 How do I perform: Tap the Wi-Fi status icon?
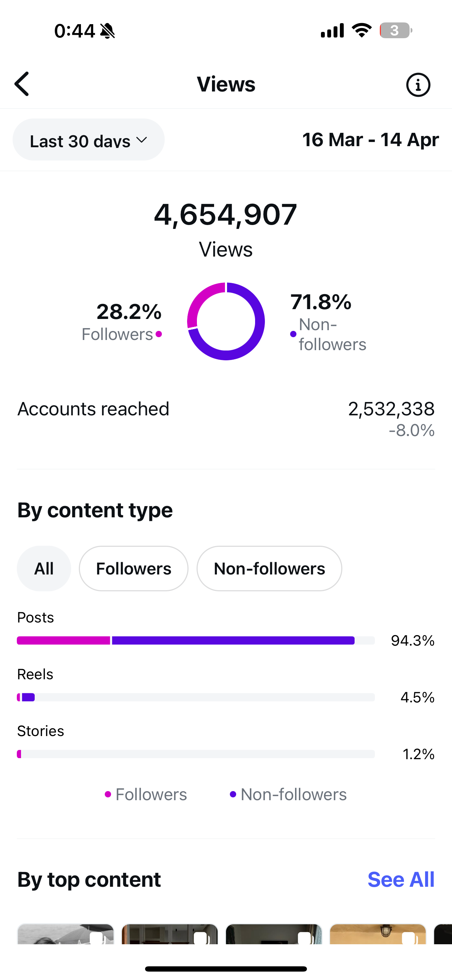362,30
